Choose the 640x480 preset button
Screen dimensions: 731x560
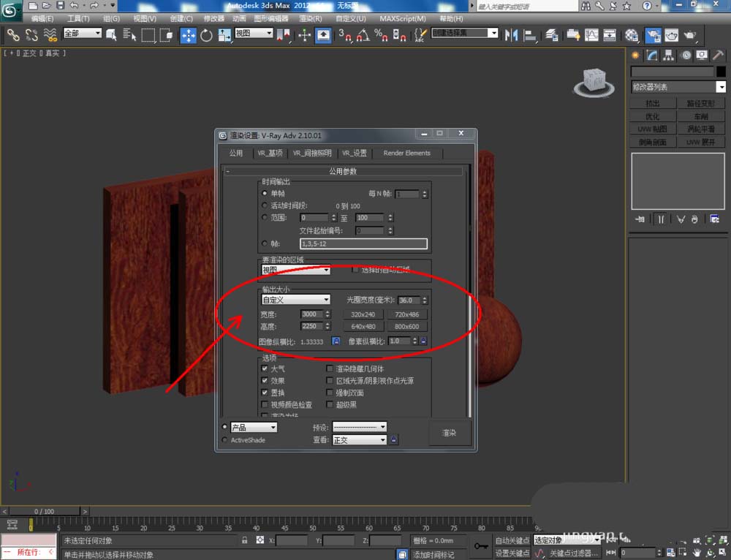(363, 326)
